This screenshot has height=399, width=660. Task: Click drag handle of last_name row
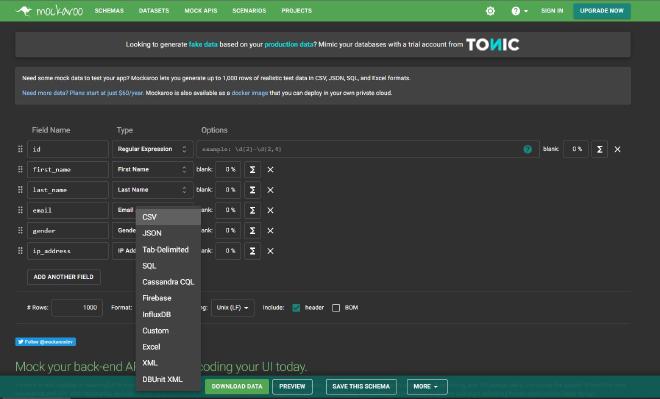point(20,190)
